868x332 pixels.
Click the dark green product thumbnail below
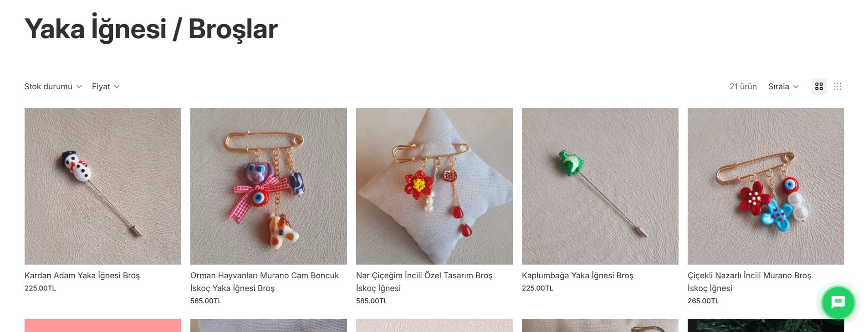pyautogui.click(x=766, y=326)
